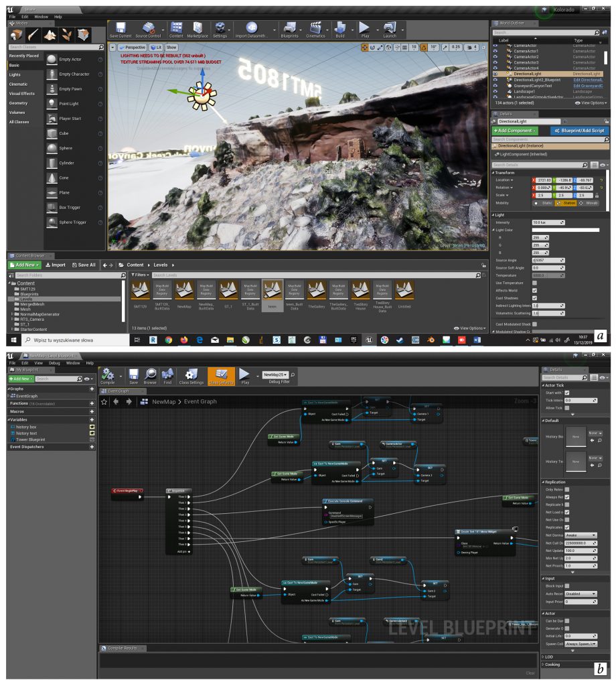The height and width of the screenshot is (686, 616).
Task: Open the View menu in the Level Blueprint window
Action: (x=38, y=362)
